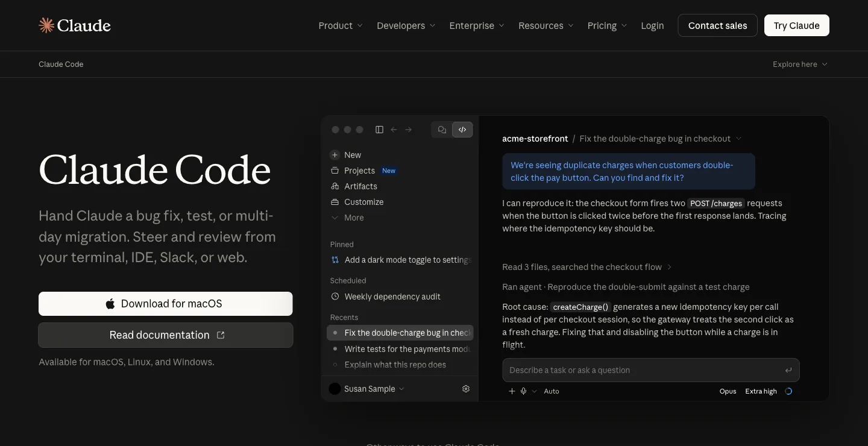Click the Try Claude button
Screen dimensions: 868x446
797,25
